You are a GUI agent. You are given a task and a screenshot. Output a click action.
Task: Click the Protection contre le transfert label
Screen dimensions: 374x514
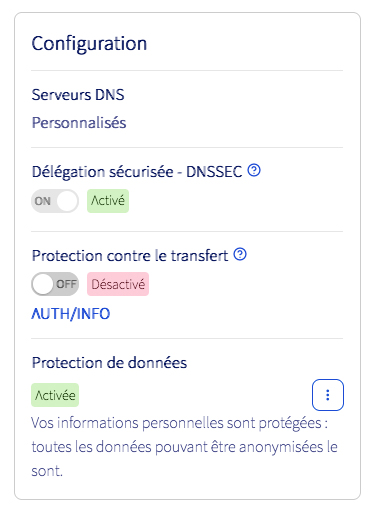tap(130, 256)
